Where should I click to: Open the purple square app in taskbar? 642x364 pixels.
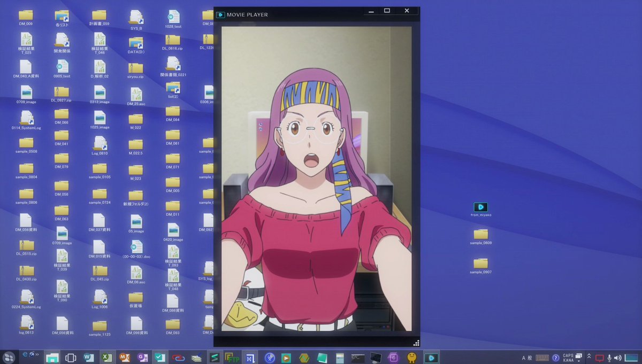[393, 358]
